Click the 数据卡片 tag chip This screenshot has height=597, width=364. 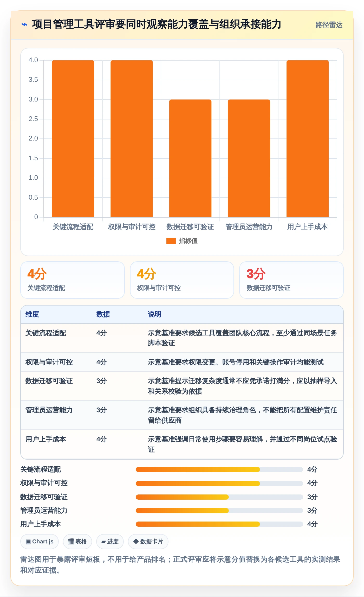148,542
